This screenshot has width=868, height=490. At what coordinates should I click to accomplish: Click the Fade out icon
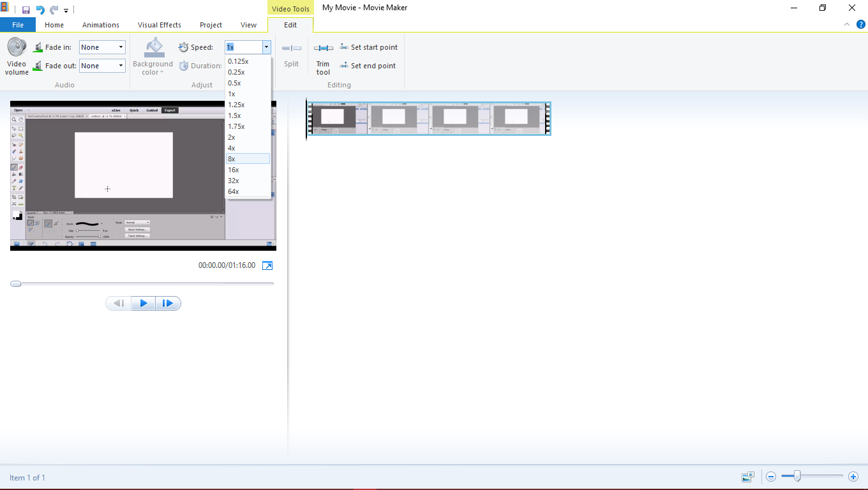pos(38,66)
